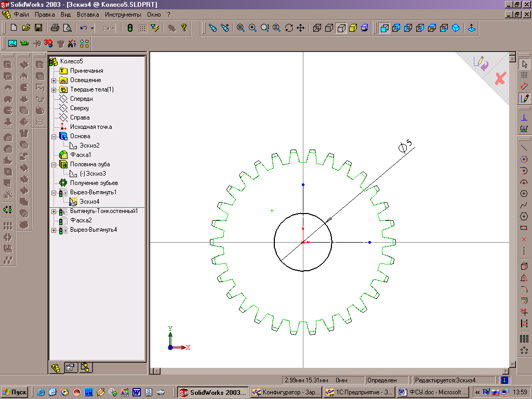Toggle the Select arrow tool on right toolbar
The height and width of the screenshot is (399, 532).
(524, 64)
